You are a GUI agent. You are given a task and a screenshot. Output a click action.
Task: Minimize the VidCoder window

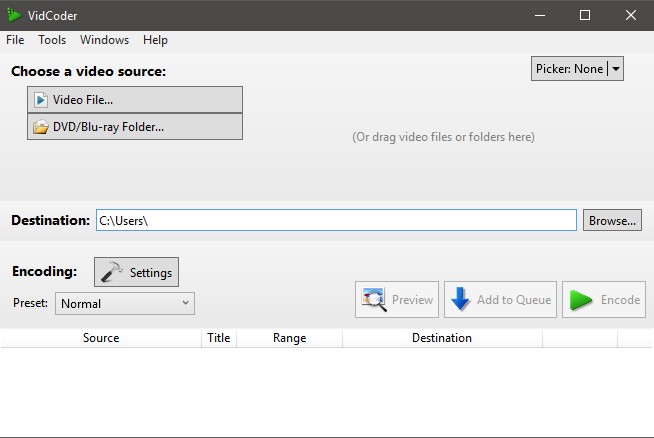[x=540, y=15]
